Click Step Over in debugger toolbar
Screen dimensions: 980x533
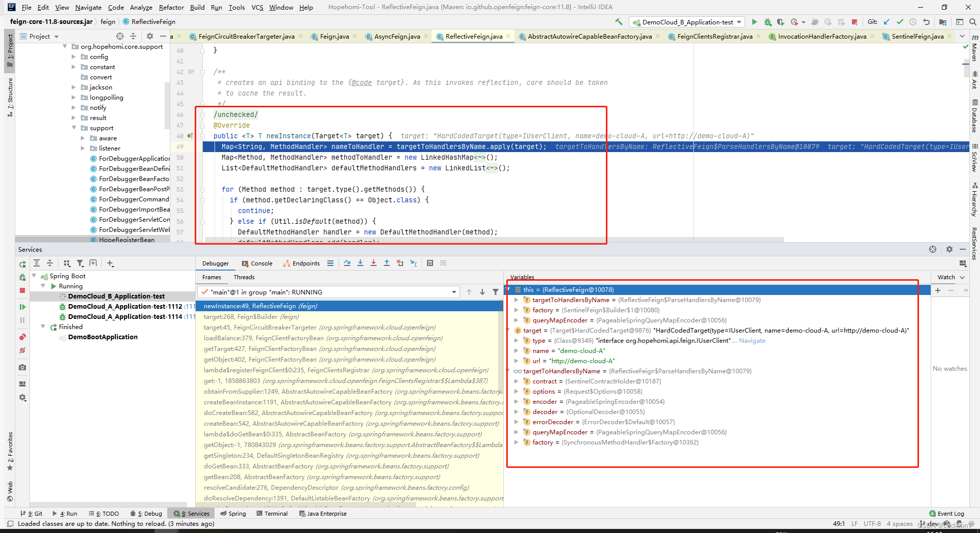click(347, 263)
